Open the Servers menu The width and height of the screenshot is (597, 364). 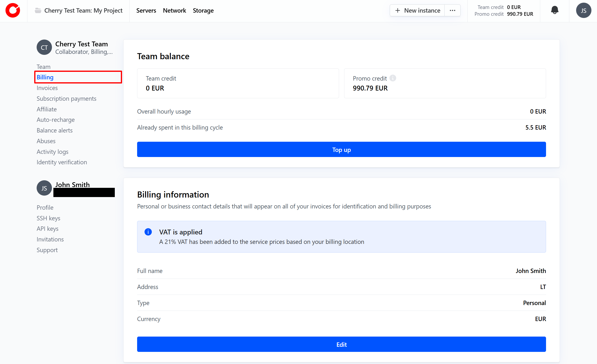pyautogui.click(x=146, y=10)
